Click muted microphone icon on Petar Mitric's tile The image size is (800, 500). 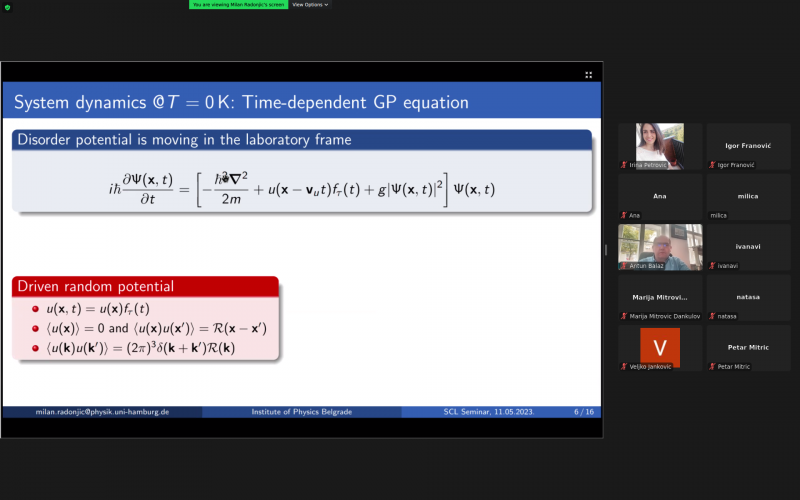(712, 366)
